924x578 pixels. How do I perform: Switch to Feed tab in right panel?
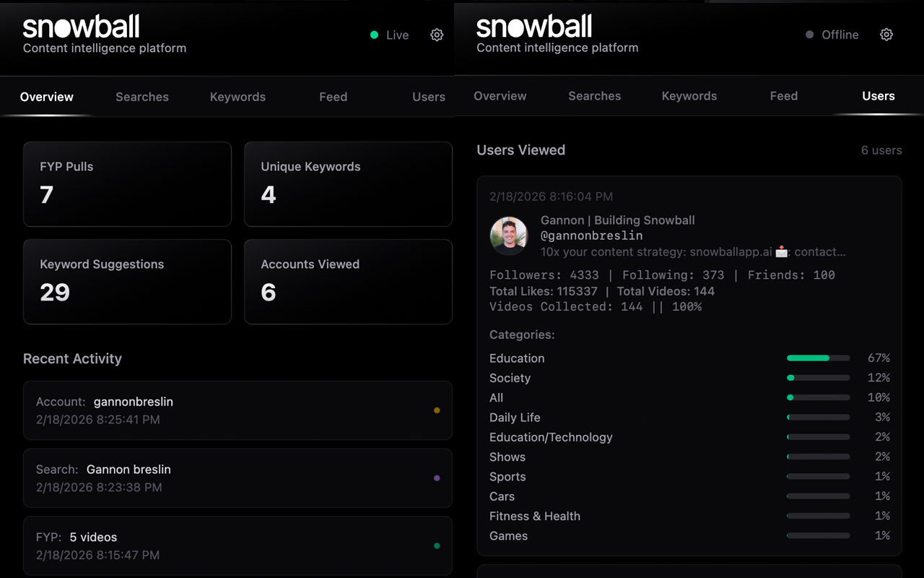tap(784, 96)
